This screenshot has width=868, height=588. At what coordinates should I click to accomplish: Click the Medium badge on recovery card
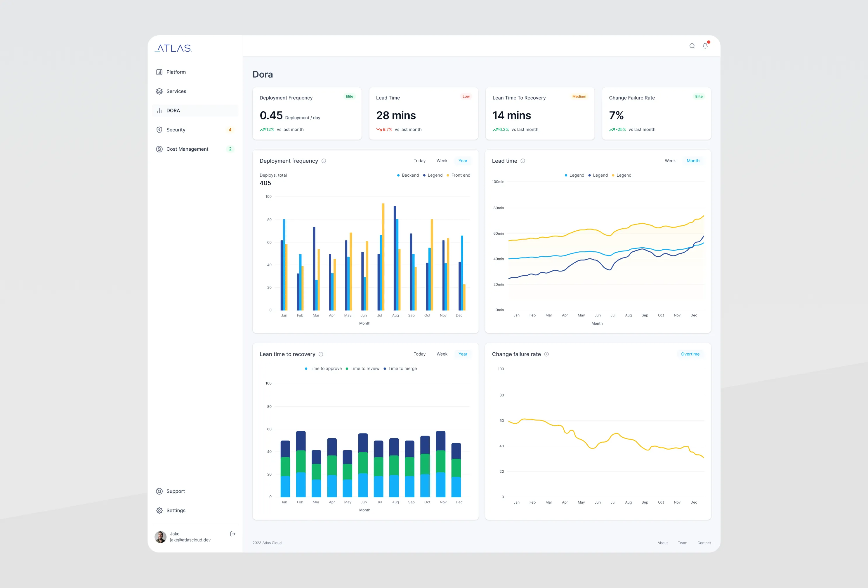coord(579,97)
